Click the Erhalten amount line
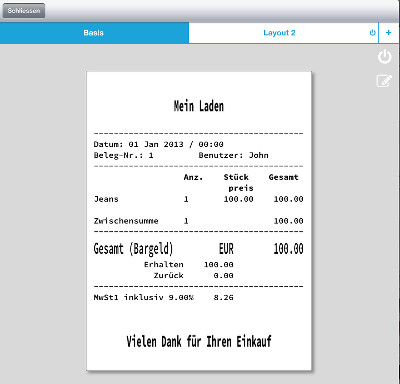 [x=189, y=265]
